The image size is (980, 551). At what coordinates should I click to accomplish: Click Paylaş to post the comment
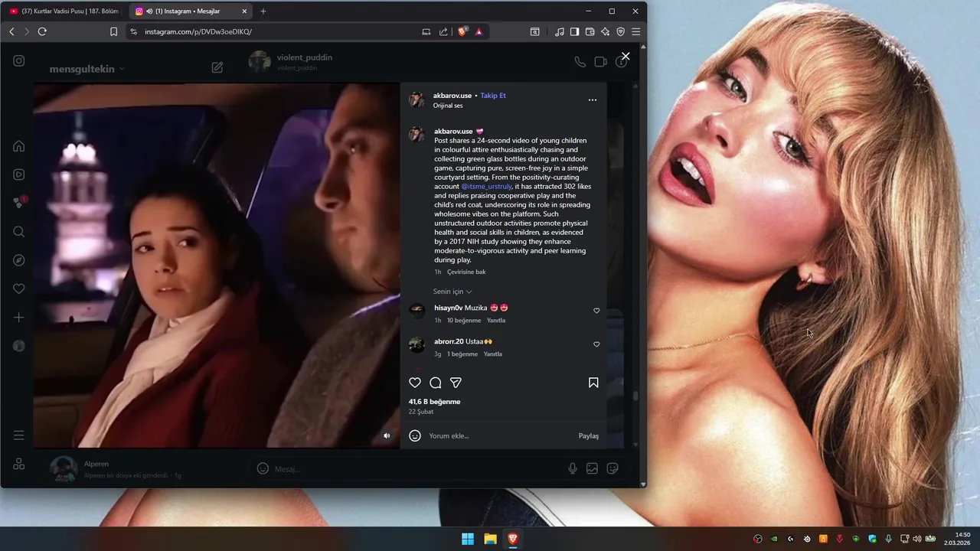pos(589,435)
